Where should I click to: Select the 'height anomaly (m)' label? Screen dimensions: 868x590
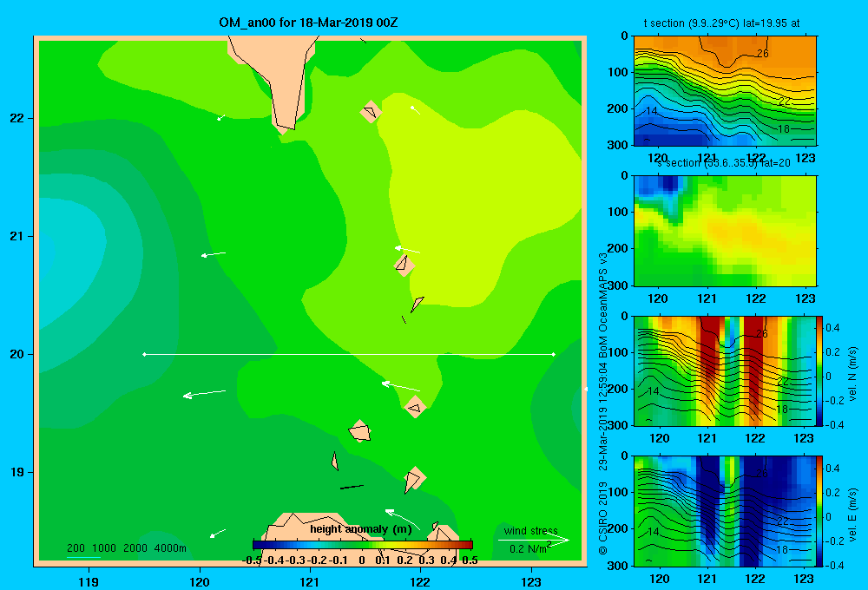[x=361, y=529]
